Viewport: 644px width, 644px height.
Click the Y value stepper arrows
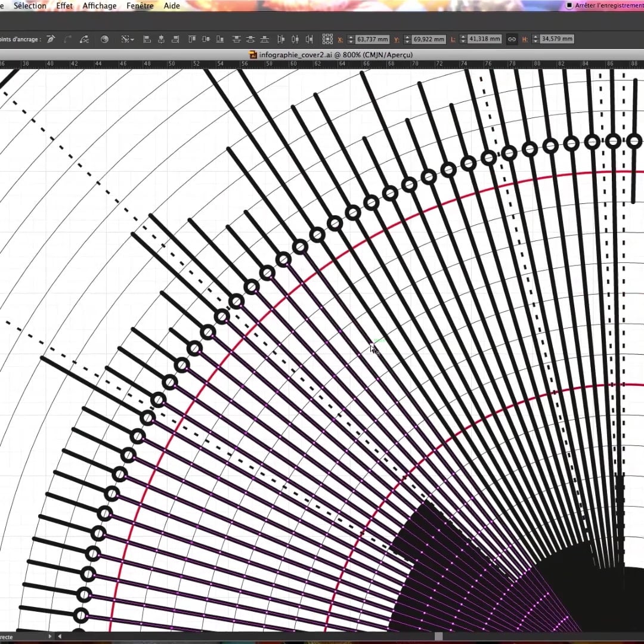407,39
